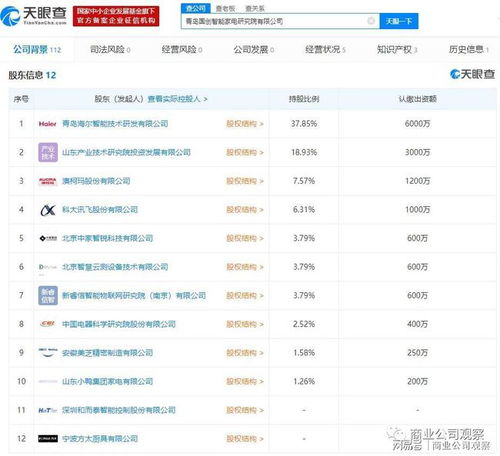Viewport: 500px width, 456px height.
Task: Select the 查关系 search tab
Action: (x=255, y=8)
